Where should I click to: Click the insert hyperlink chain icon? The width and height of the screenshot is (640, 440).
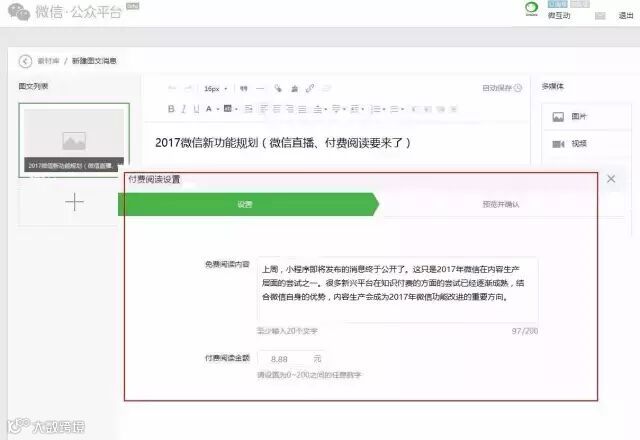(x=310, y=88)
